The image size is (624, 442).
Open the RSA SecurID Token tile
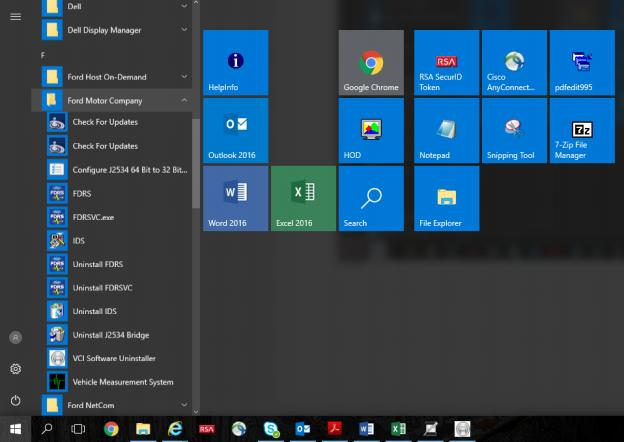[x=447, y=63]
